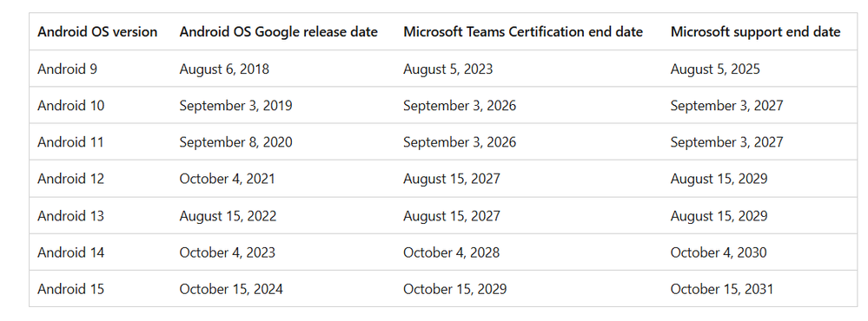Image resolution: width=868 pixels, height=321 pixels.
Task: Click the October 15, 2031 support end date
Action: (x=722, y=289)
